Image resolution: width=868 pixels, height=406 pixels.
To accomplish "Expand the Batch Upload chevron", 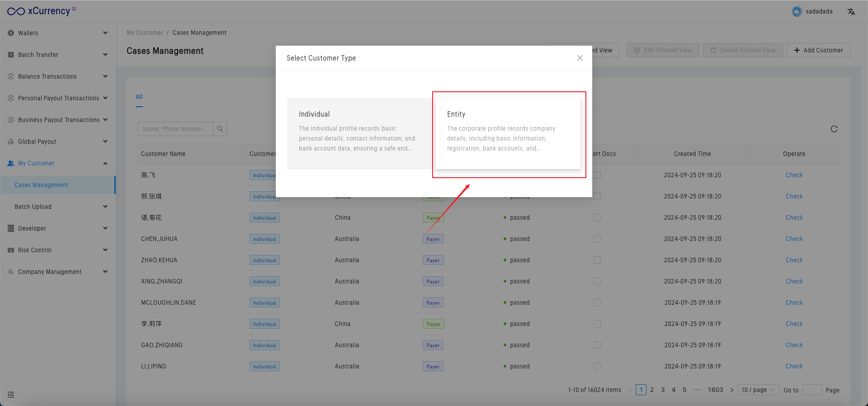I will [105, 206].
